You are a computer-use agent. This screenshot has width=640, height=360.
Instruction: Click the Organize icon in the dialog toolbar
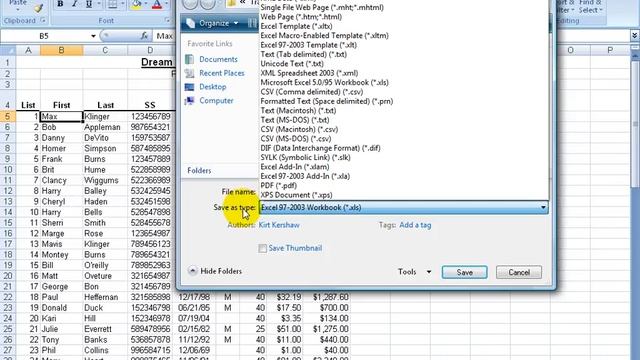(x=190, y=23)
